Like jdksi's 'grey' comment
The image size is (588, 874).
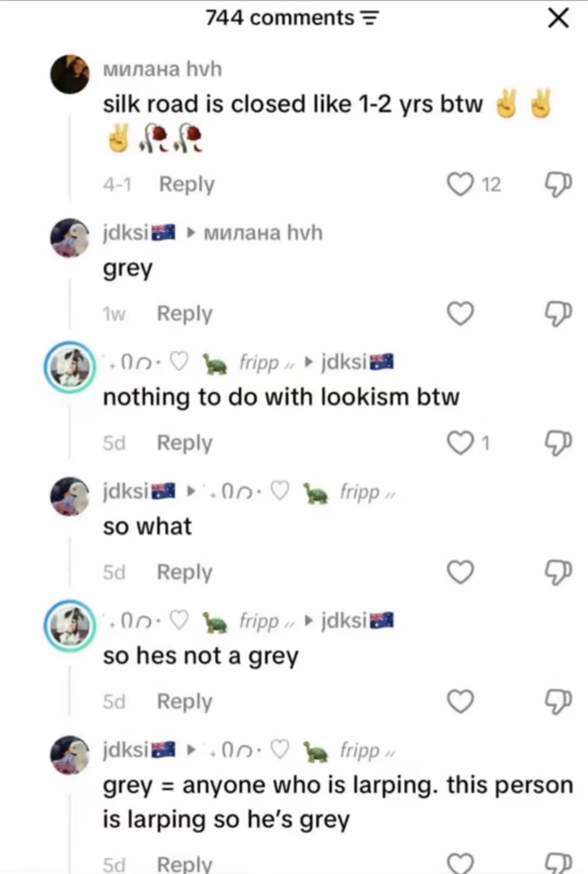tap(460, 313)
